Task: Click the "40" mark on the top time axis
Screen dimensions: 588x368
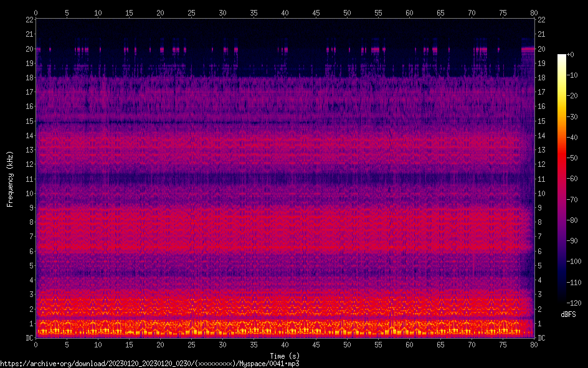Action: pos(285,12)
